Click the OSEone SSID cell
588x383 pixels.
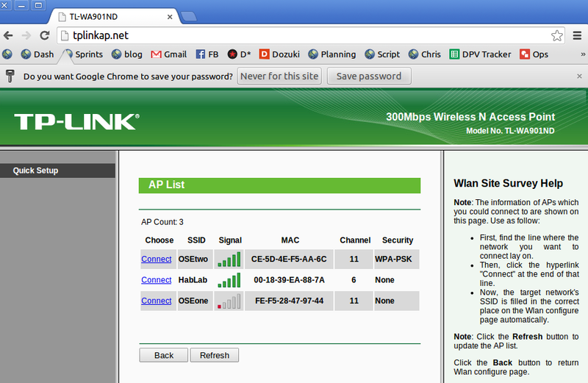click(x=195, y=301)
